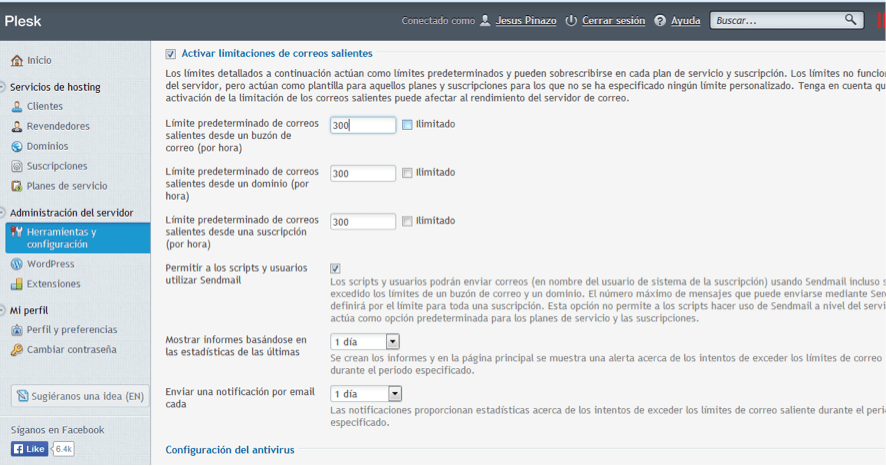Check Ilimitado for the buzón de correo limit
Viewport: 886px width, 466px height.
[x=407, y=125]
